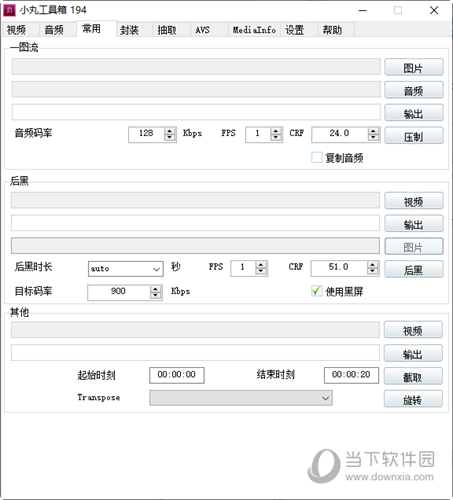Click the 结束时刻 time field
453x500 pixels.
point(351,375)
